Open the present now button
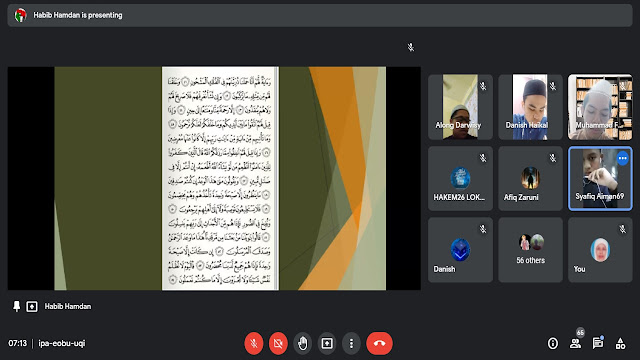Image resolution: width=640 pixels, height=360 pixels. (327, 343)
